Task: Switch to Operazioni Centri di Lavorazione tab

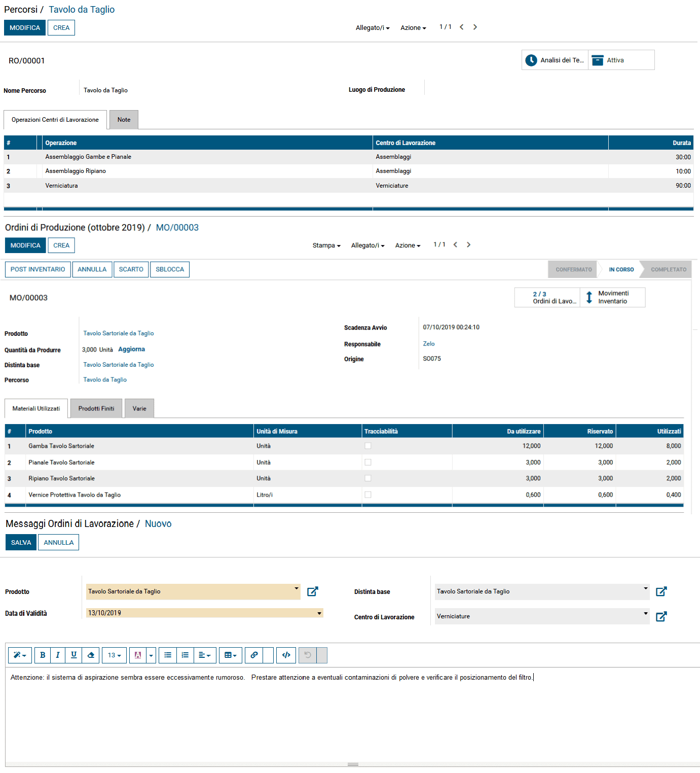Action: point(55,120)
